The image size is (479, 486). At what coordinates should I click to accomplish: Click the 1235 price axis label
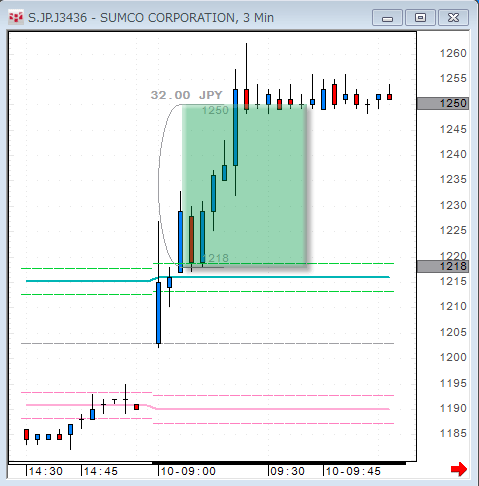[453, 179]
